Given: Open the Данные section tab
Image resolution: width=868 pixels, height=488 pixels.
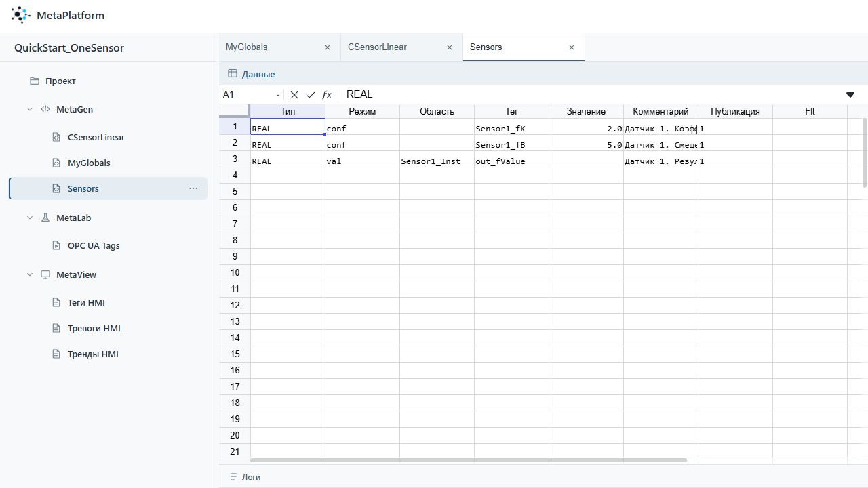Looking at the screenshot, I should click(251, 74).
